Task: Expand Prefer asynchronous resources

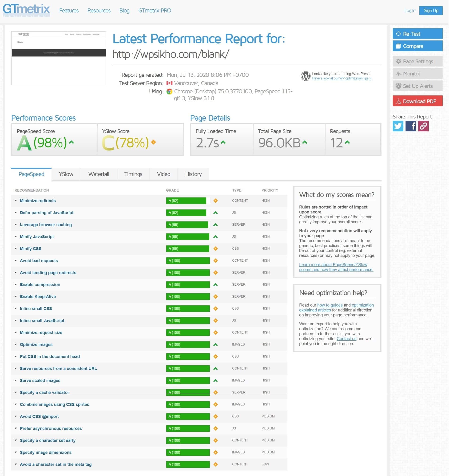Action: pyautogui.click(x=51, y=428)
